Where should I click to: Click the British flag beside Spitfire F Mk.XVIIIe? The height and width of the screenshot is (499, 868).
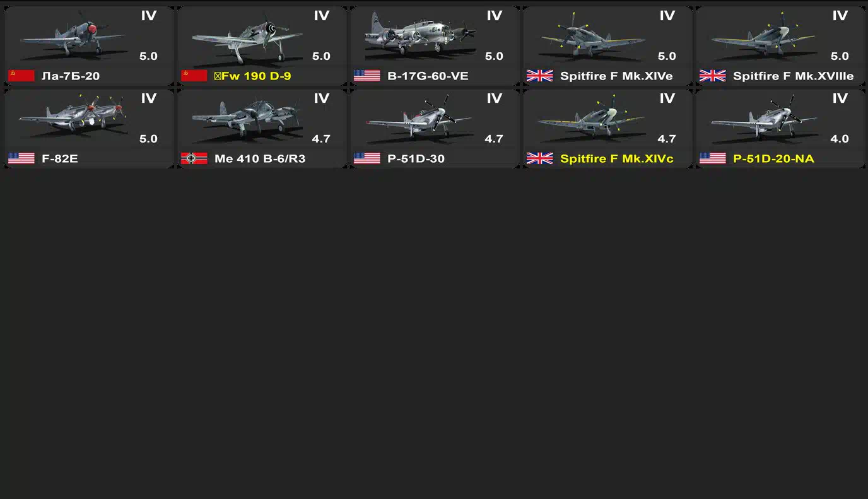tap(713, 76)
